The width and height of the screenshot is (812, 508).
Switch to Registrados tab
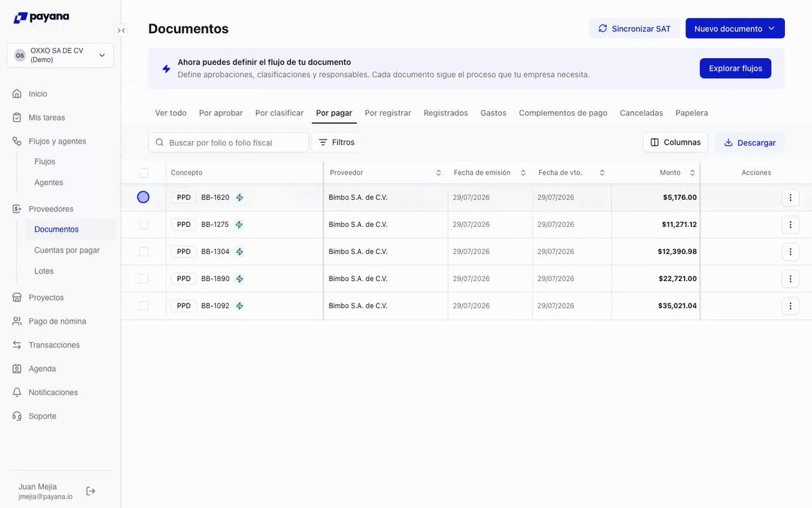446,113
